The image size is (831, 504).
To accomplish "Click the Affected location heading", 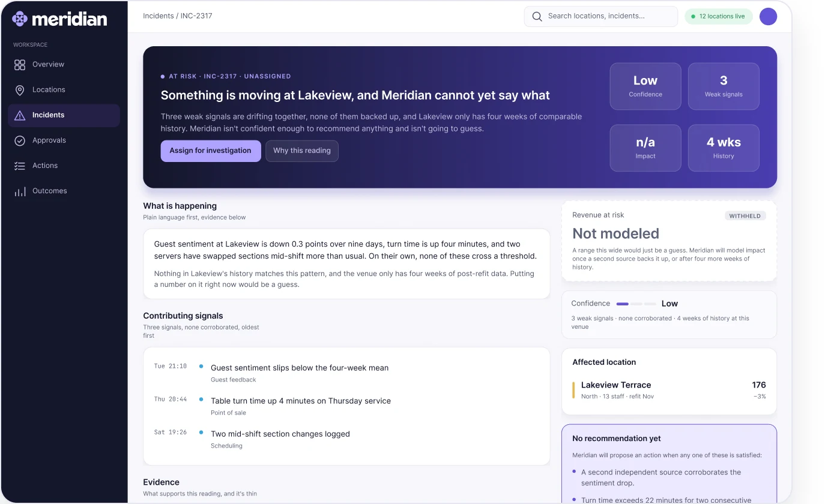I will point(604,362).
